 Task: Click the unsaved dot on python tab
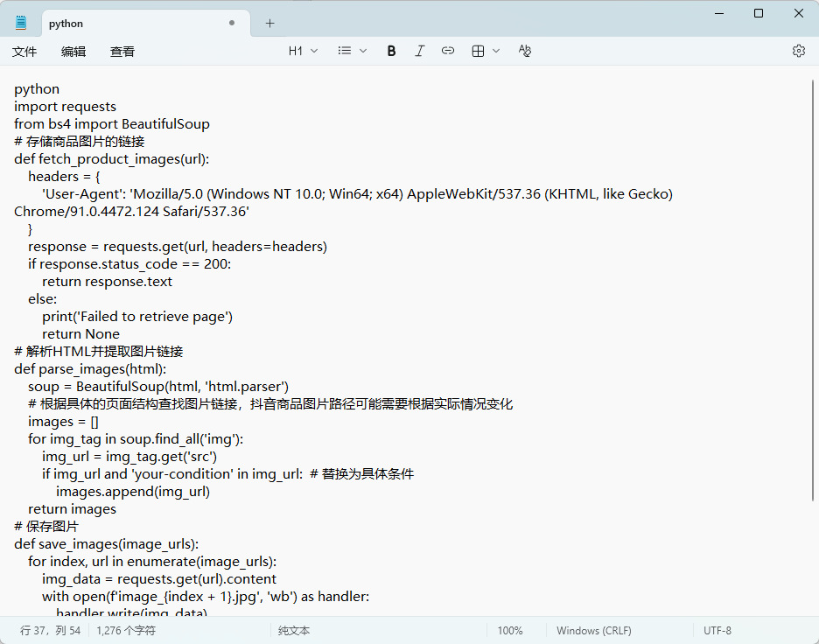coord(231,23)
